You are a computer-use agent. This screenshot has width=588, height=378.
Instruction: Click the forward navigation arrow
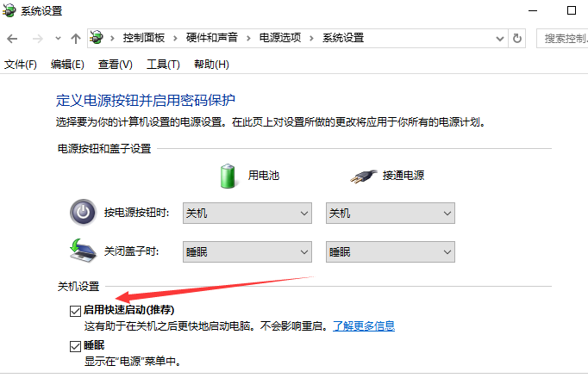(37, 38)
